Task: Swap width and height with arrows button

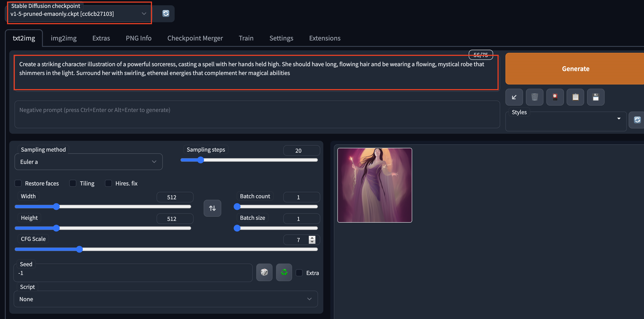Action: coord(212,208)
